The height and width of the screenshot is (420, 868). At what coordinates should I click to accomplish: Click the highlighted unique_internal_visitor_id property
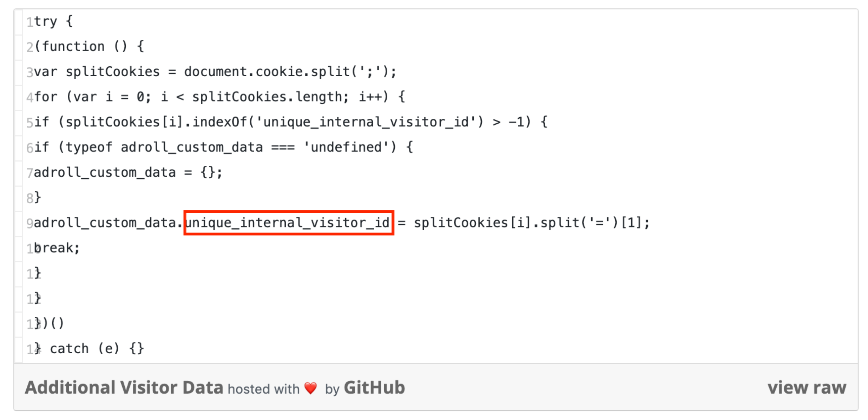point(288,223)
